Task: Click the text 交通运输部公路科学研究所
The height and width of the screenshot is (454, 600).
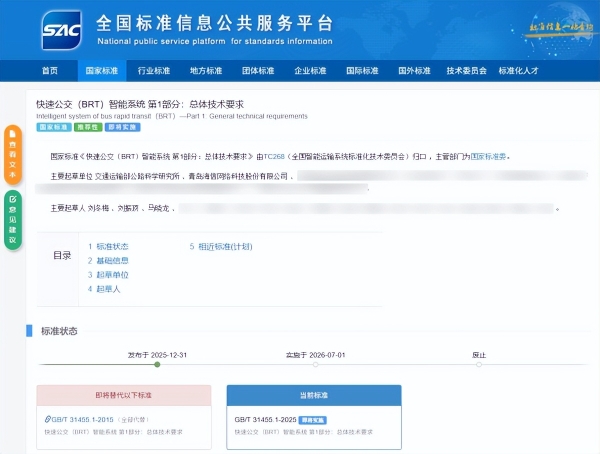Action: pos(137,176)
